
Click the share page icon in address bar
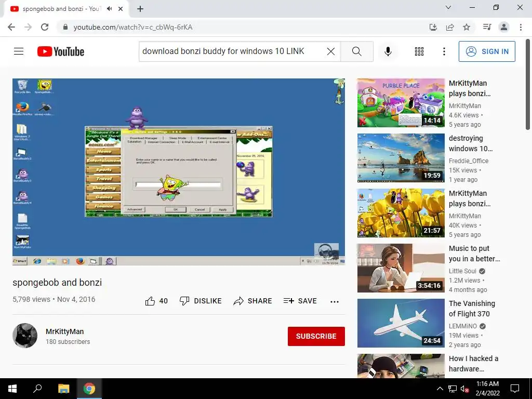tap(450, 27)
